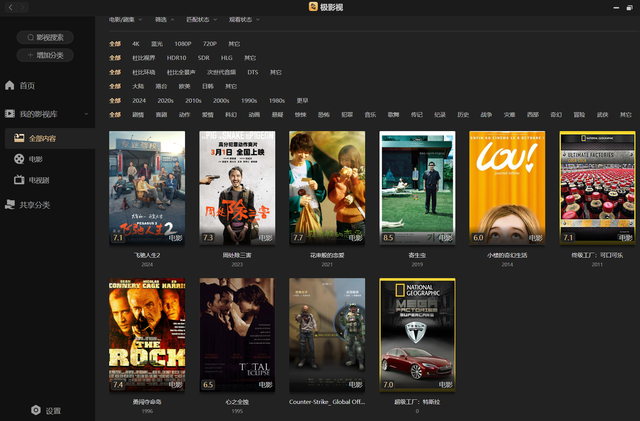Click the title text 心之全蚀
Screen dimensions: 640x421
point(237,402)
